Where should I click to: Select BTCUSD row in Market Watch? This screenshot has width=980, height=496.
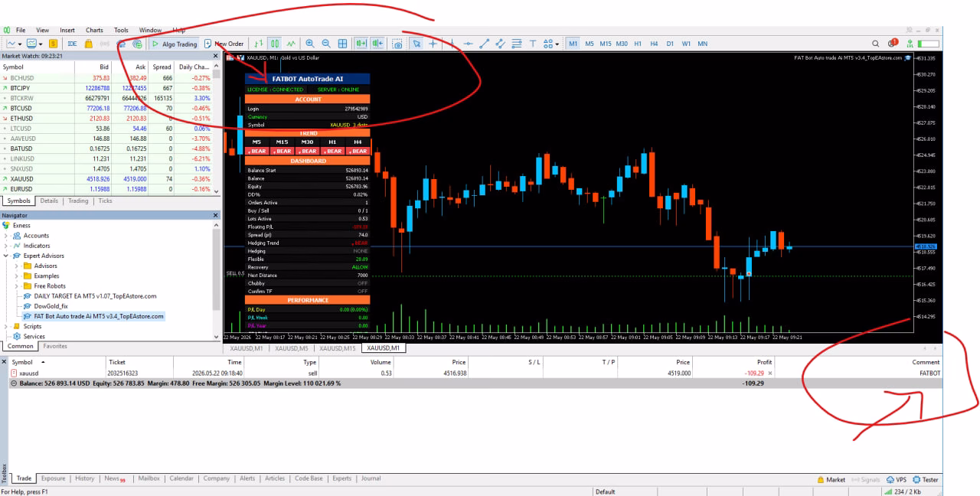tap(106, 109)
